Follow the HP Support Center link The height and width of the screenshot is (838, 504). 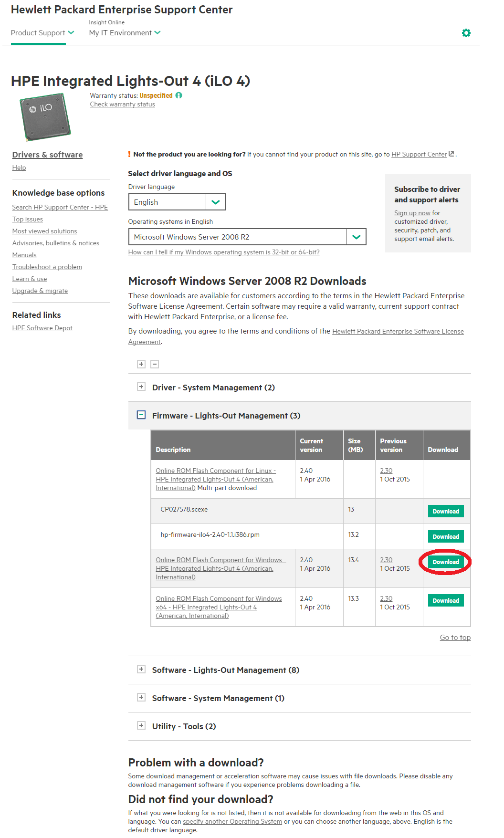(x=419, y=154)
